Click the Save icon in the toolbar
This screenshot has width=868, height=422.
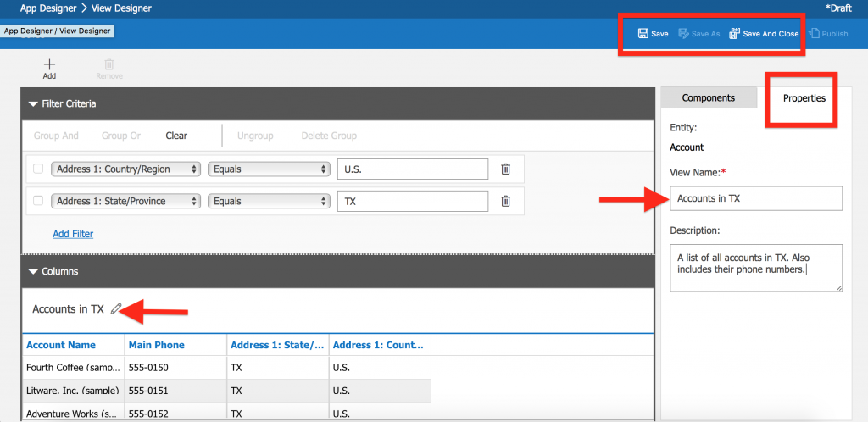coord(643,34)
